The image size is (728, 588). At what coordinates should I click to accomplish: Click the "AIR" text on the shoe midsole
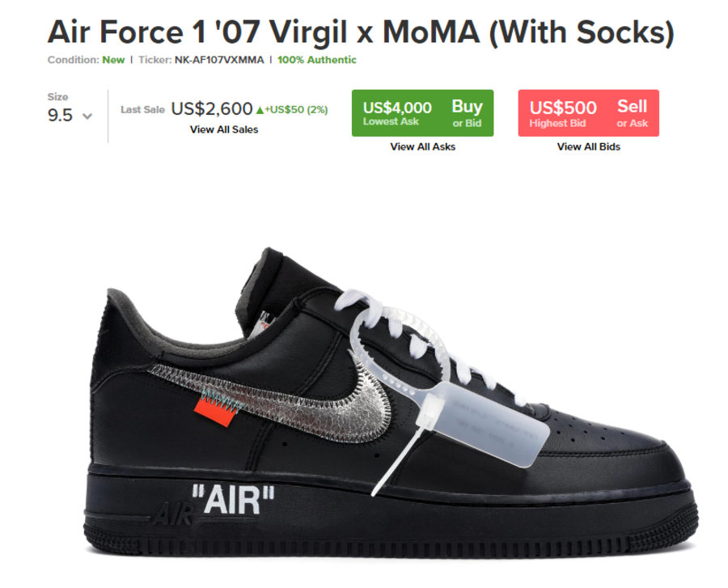point(233,500)
